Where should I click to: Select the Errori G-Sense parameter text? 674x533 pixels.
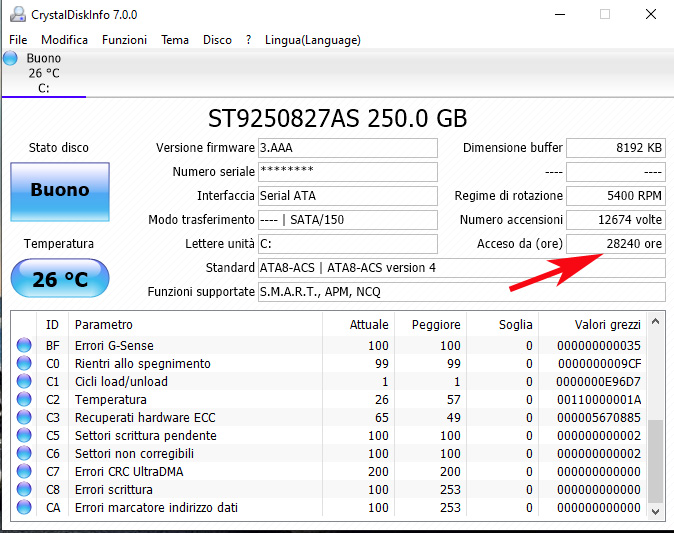[x=114, y=346]
